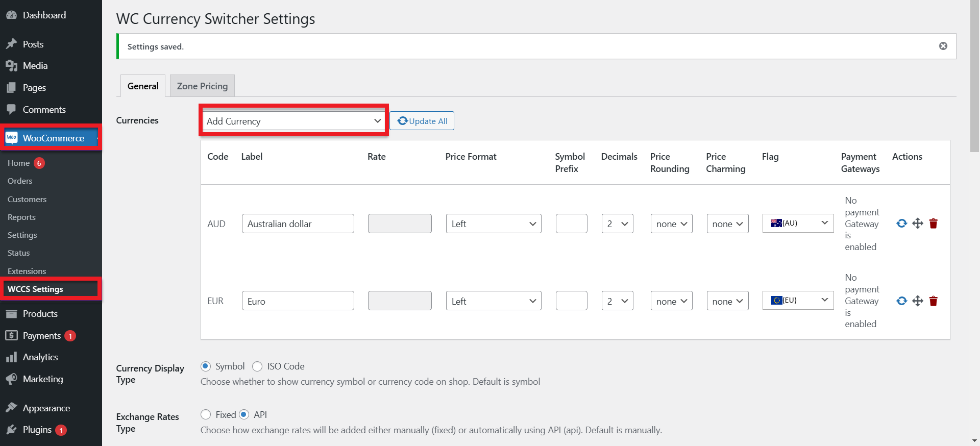Open EUR Price Charming dropdown
Image resolution: width=980 pixels, height=446 pixels.
click(x=728, y=301)
